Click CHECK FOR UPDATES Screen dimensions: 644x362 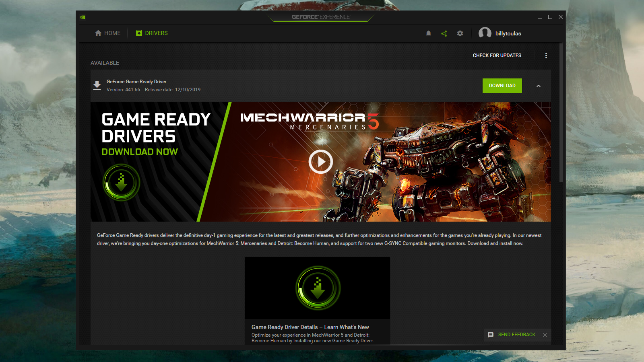click(x=497, y=56)
